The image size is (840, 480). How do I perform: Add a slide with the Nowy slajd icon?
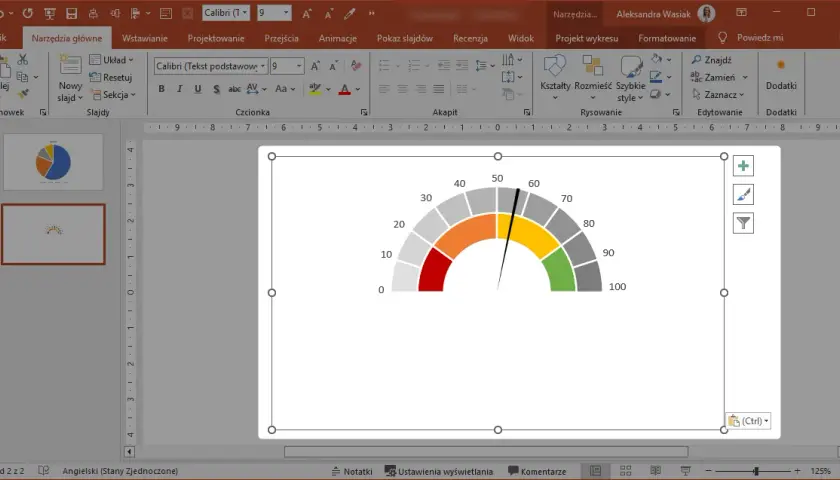70,64
